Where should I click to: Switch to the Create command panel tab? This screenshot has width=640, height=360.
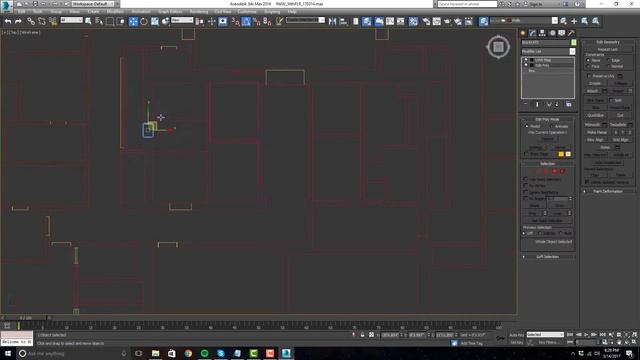click(x=523, y=33)
